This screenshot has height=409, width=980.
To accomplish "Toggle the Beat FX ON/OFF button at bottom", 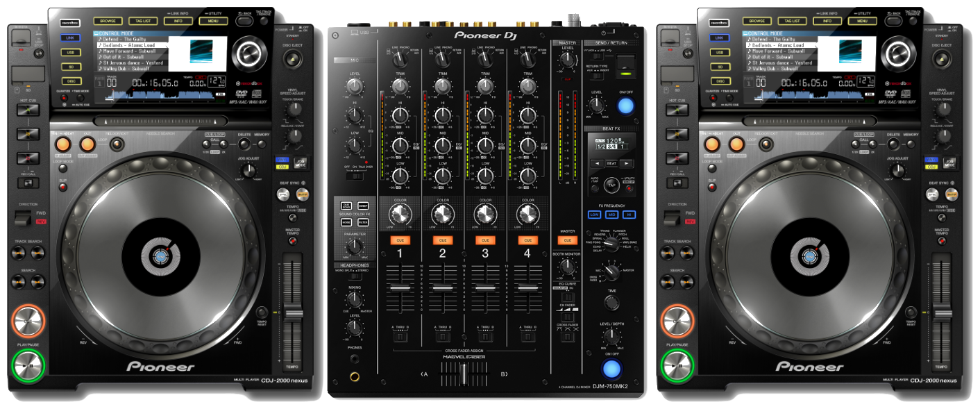I will tap(611, 368).
